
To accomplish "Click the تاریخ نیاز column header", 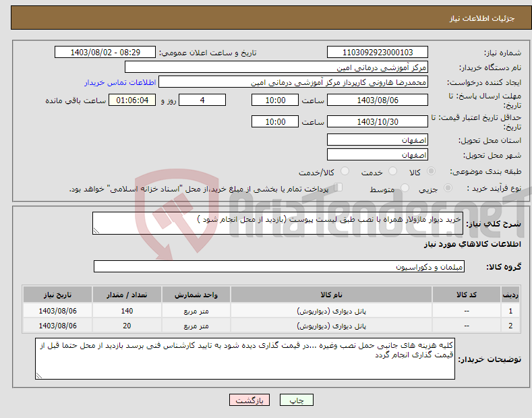I will [58, 295].
